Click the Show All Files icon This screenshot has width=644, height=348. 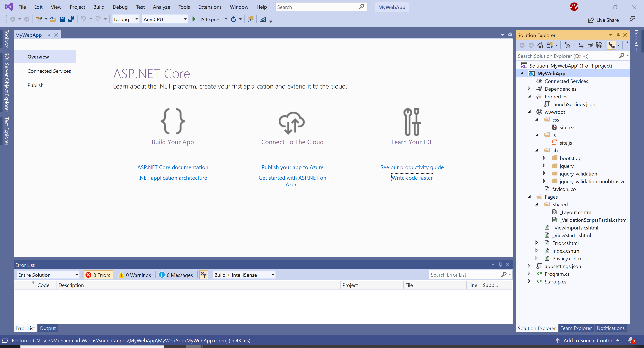tap(599, 45)
